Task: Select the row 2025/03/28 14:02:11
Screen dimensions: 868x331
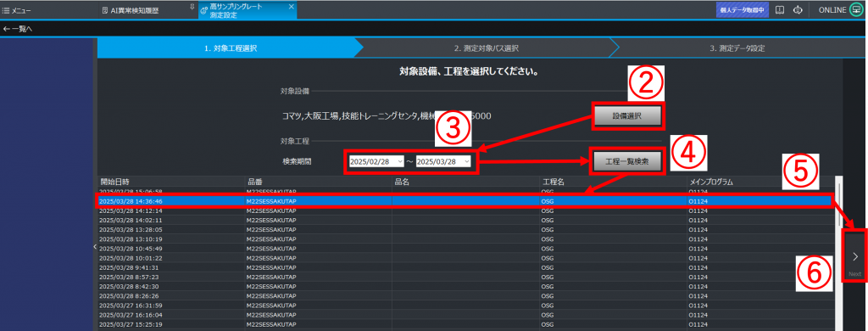Action: tap(465, 220)
